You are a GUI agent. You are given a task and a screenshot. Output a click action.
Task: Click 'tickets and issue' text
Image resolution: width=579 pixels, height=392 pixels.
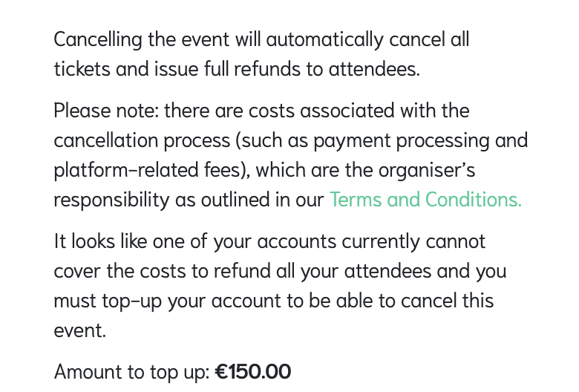point(126,69)
